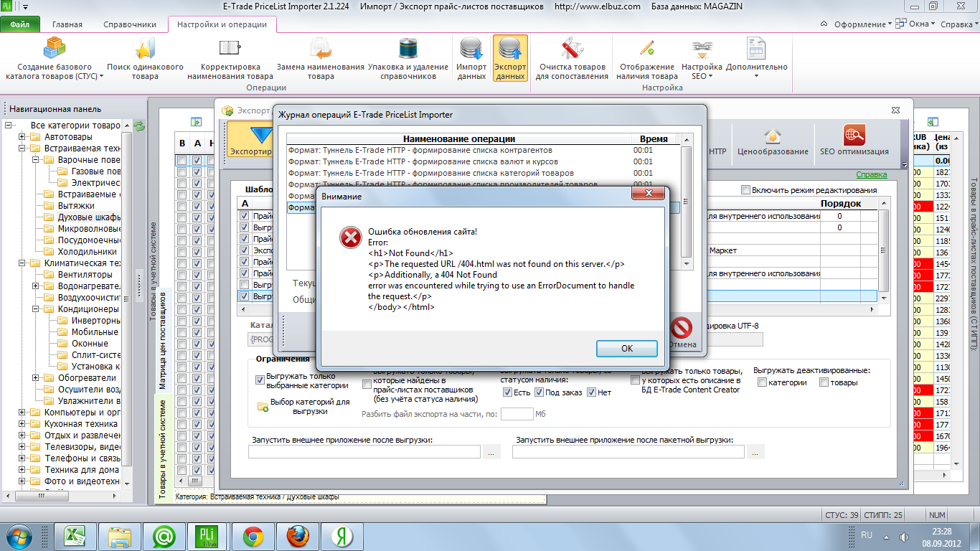Viewport: 980px width, 551px height.
Task: Click the blue funnel 'Экспортировать' button
Action: pos(250,139)
